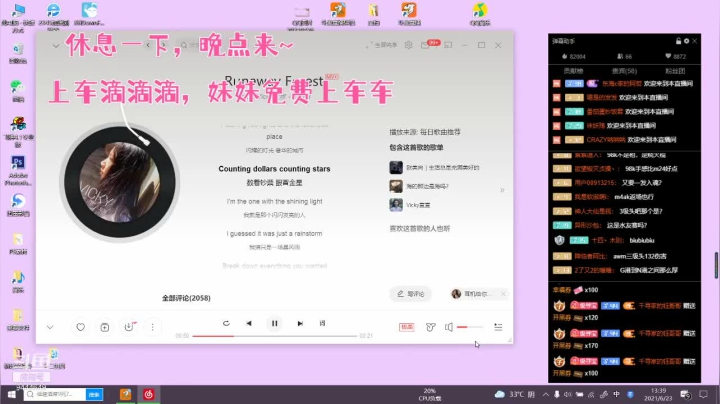Dismiss the user chip with its X
The width and height of the screenshot is (720, 404).
pyautogui.click(x=503, y=294)
